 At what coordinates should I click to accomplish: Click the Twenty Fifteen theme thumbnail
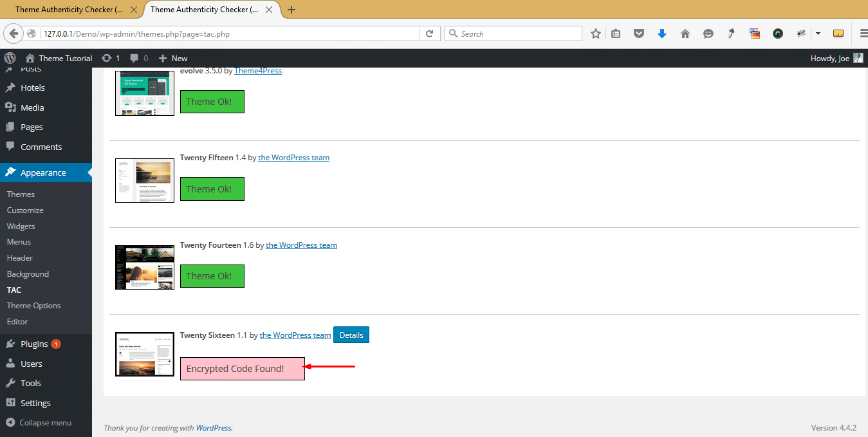pyautogui.click(x=145, y=180)
